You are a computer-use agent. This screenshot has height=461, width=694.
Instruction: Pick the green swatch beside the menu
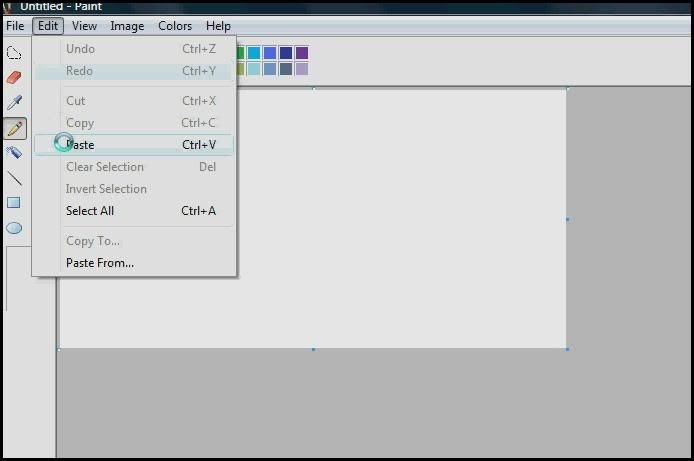(x=241, y=53)
